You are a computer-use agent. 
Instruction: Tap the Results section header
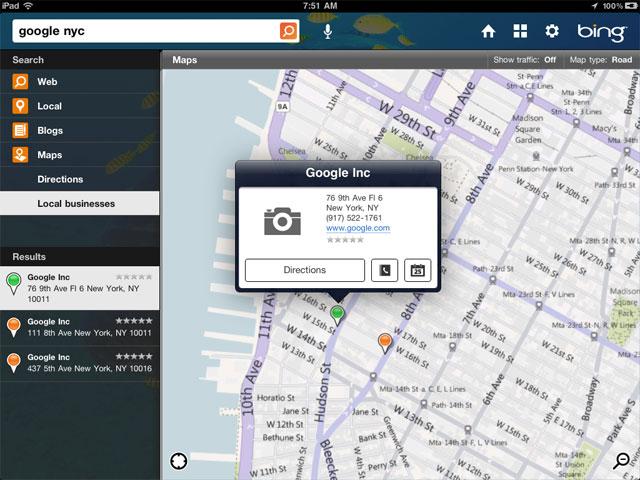(80, 257)
